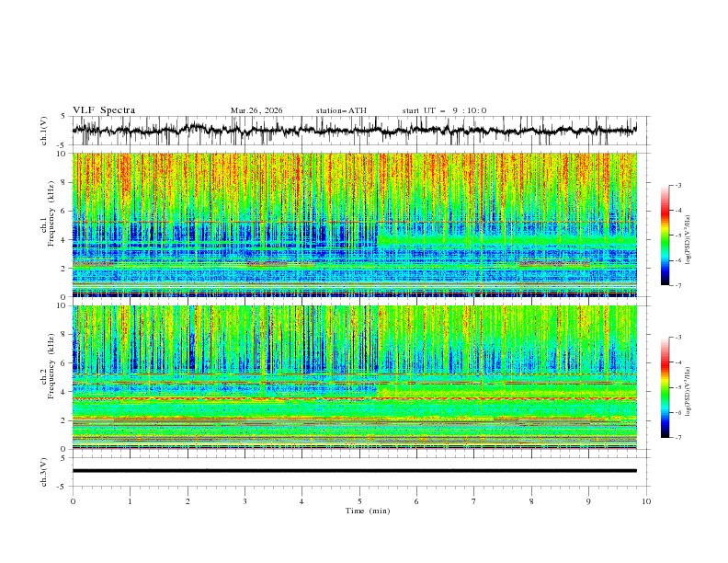The width and height of the screenshot is (728, 563).
Task: Click tick "4" on the time axis
Action: point(301,501)
